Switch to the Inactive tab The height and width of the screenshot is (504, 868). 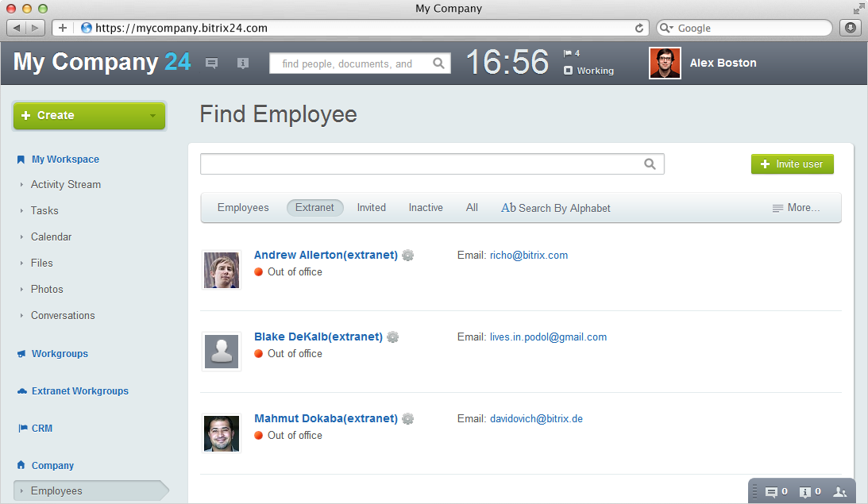tap(426, 207)
